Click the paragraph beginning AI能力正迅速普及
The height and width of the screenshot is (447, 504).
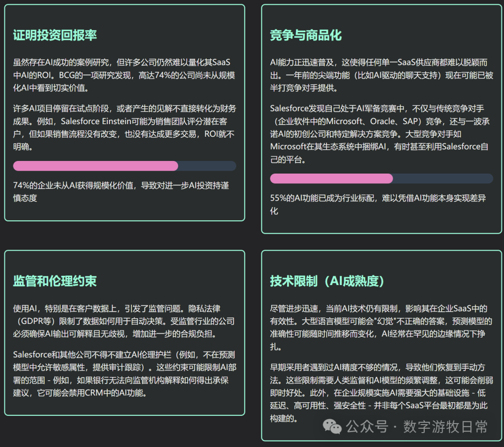point(381,75)
